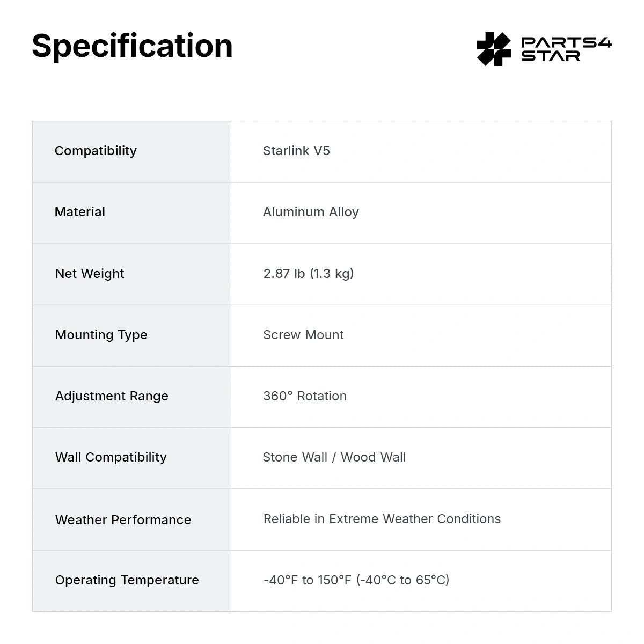Viewport: 644px width, 644px height.
Task: Select the Weather Performance label
Action: [x=123, y=520]
